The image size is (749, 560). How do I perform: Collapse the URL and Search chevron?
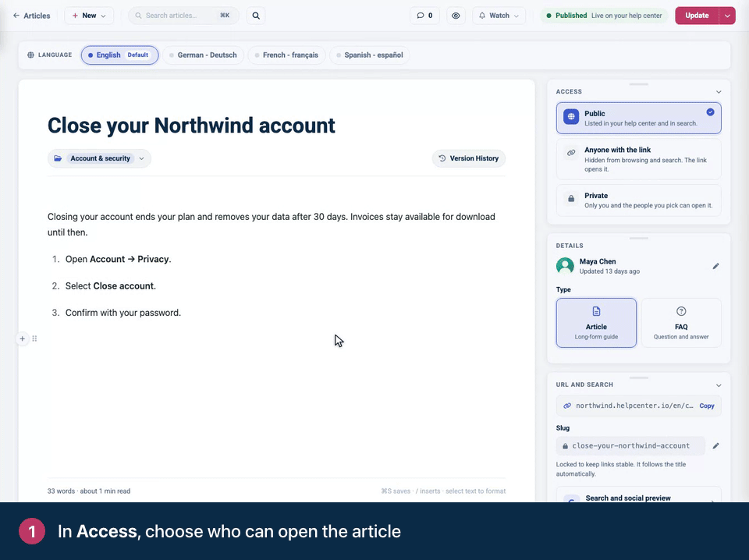click(719, 385)
